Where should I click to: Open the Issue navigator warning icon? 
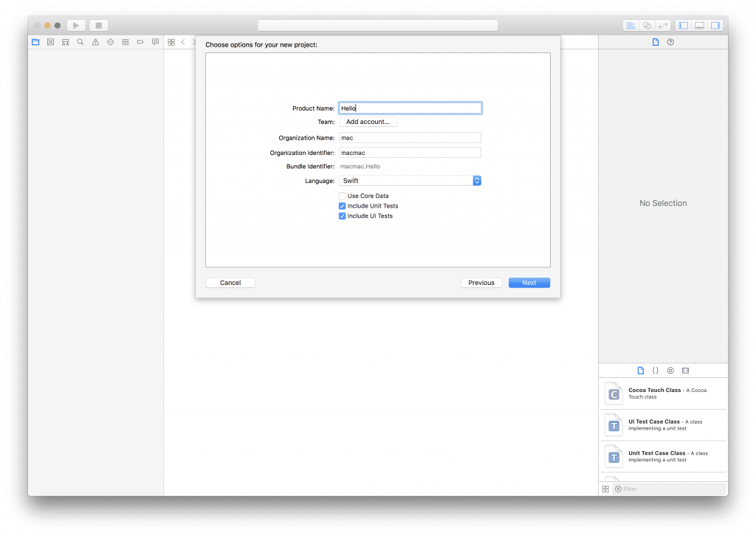tap(95, 42)
